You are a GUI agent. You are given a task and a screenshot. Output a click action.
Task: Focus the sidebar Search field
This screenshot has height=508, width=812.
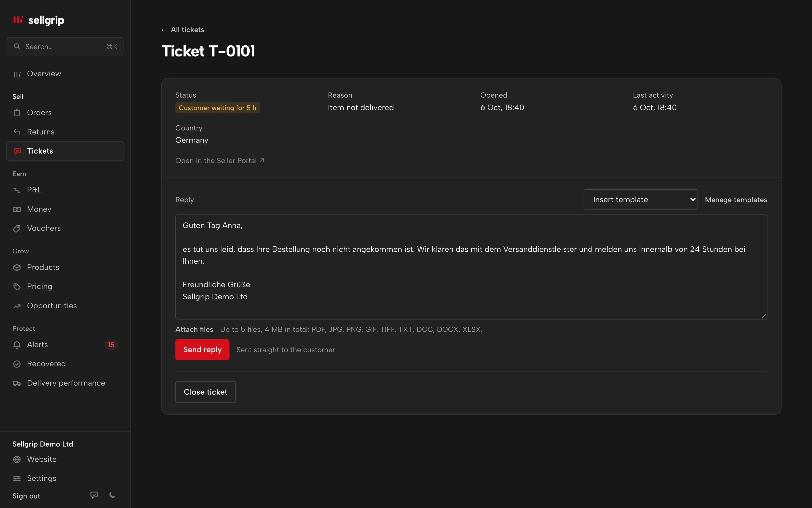click(x=65, y=46)
